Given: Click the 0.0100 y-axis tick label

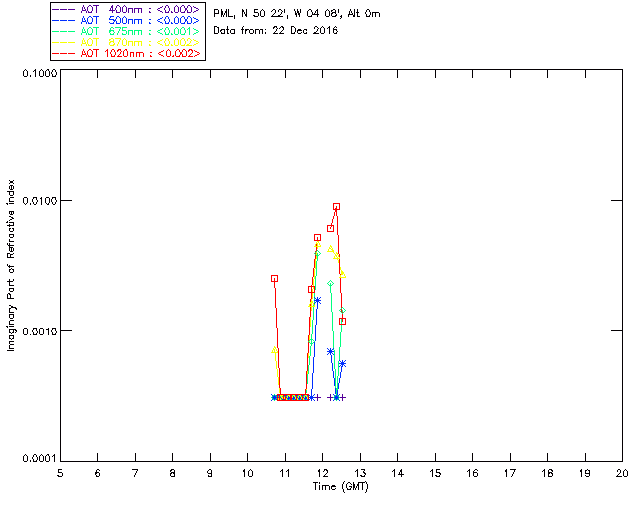Looking at the screenshot, I should point(40,201).
